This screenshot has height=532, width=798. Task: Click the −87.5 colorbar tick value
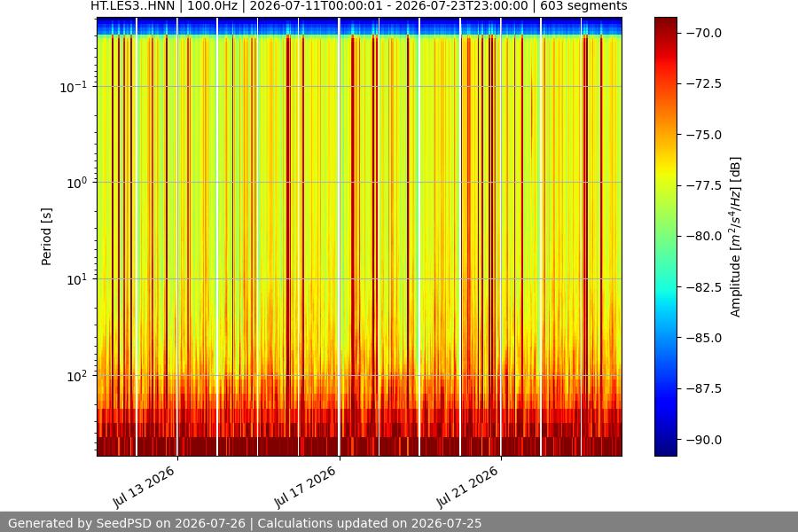pyautogui.click(x=704, y=388)
